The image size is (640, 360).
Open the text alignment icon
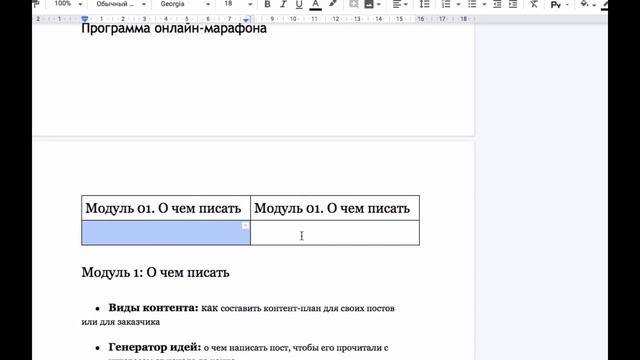pyautogui.click(x=397, y=4)
